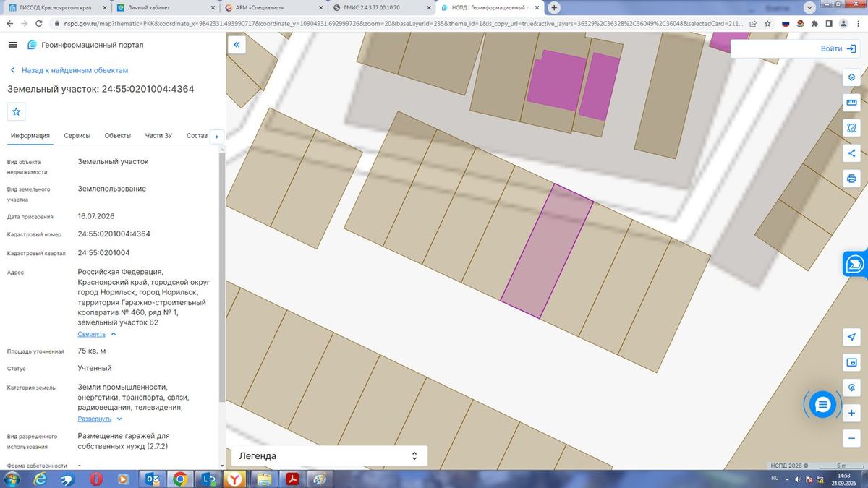Screen dimensions: 868x488
Task: Open the map layers tool
Action: click(851, 77)
